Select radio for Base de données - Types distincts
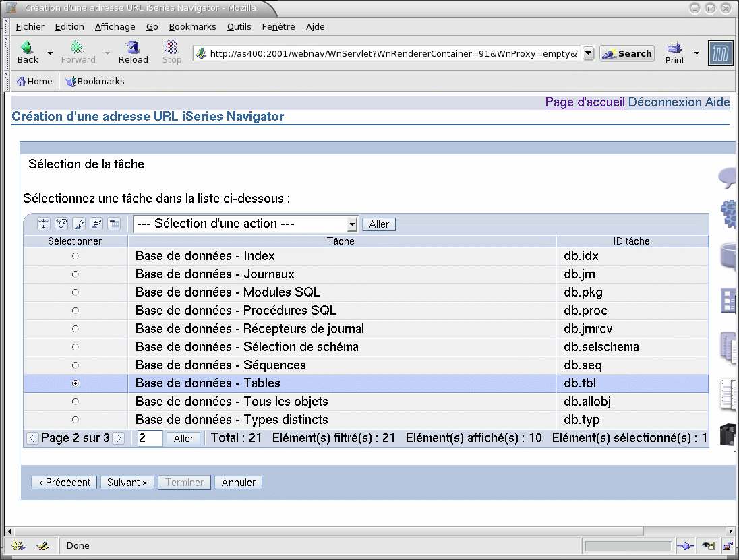739x560 pixels. coord(76,420)
